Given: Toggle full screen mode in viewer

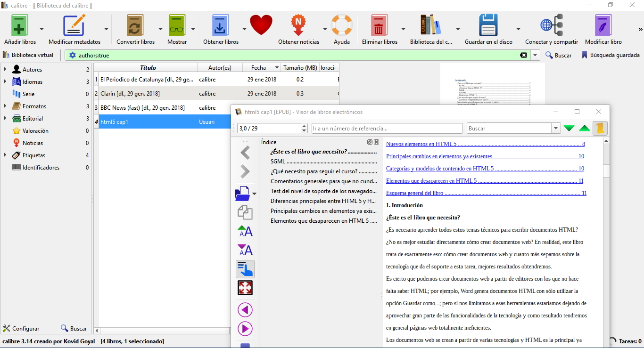Looking at the screenshot, I should (x=245, y=288).
